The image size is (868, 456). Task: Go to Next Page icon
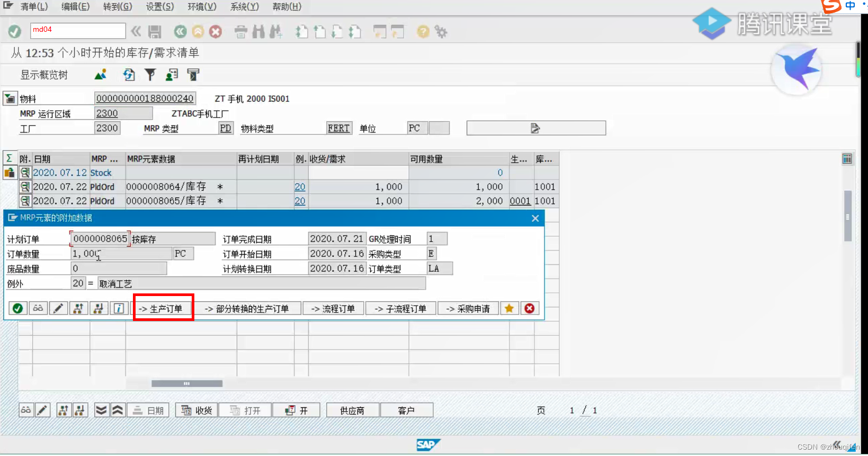coord(337,32)
